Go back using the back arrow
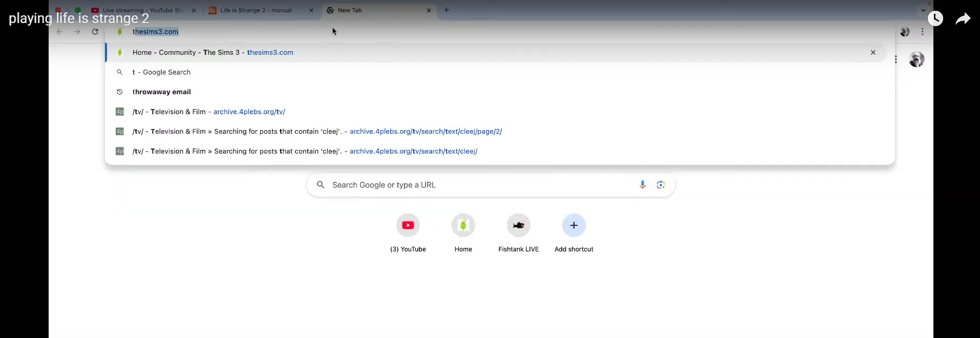 click(60, 32)
